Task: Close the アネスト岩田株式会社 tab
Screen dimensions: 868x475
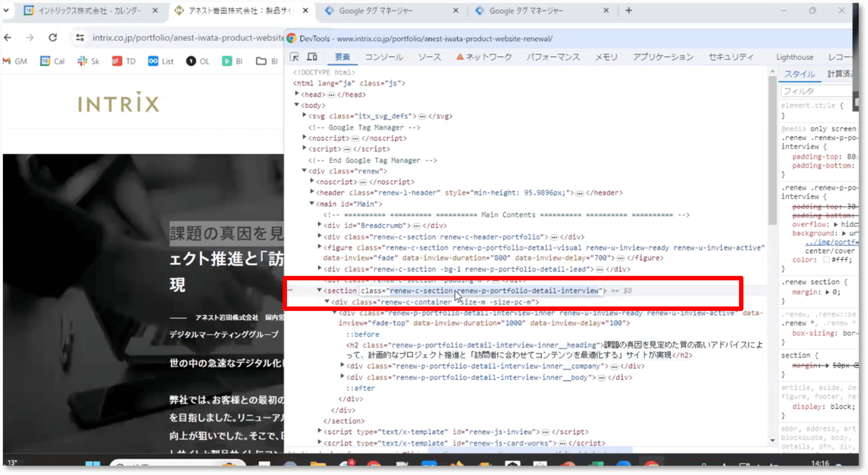Action: coord(306,10)
